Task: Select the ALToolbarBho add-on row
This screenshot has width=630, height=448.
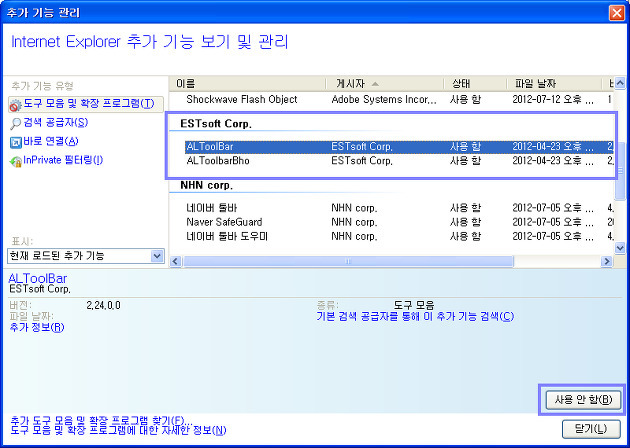Action: tap(399, 161)
